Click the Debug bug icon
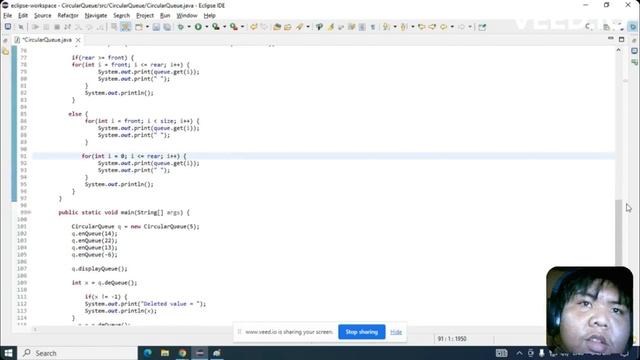The height and width of the screenshot is (360, 640). (180, 27)
